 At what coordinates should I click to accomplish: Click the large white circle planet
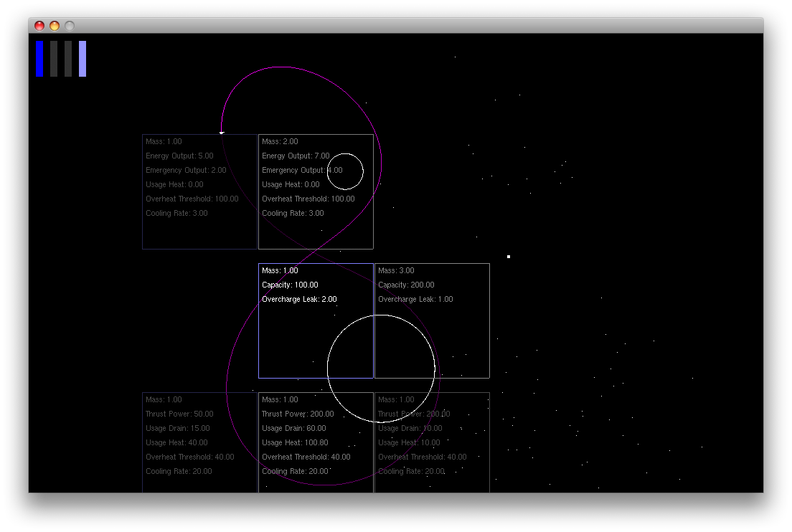(382, 369)
